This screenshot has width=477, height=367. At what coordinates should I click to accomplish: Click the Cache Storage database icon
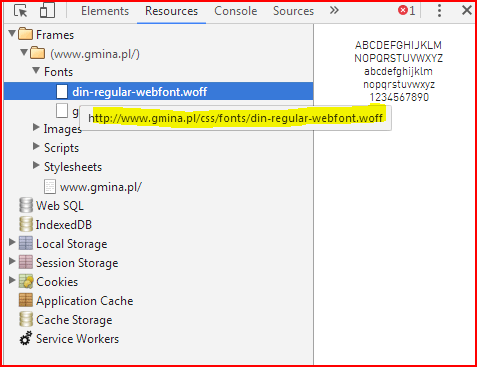point(26,319)
